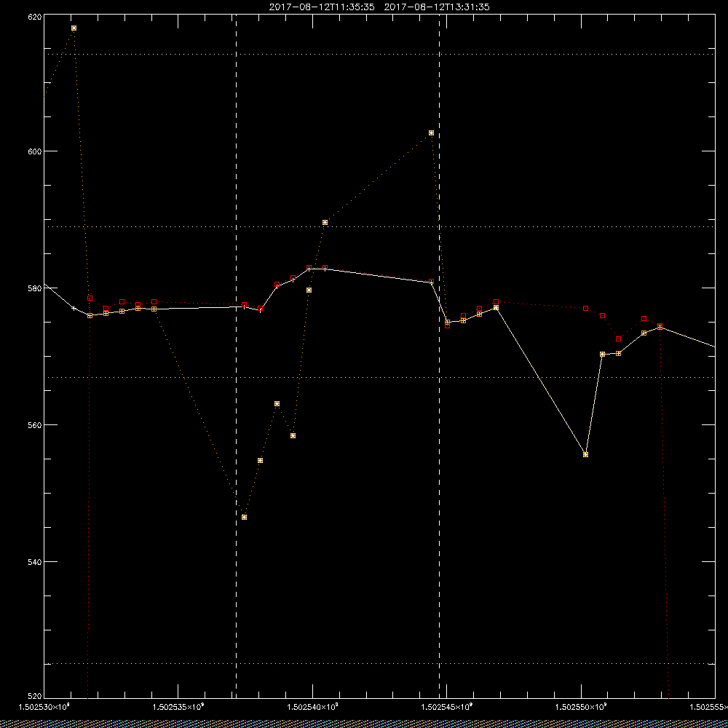The height and width of the screenshot is (728, 728).
Task: Select the 600 y-axis label
Action: [x=35, y=151]
